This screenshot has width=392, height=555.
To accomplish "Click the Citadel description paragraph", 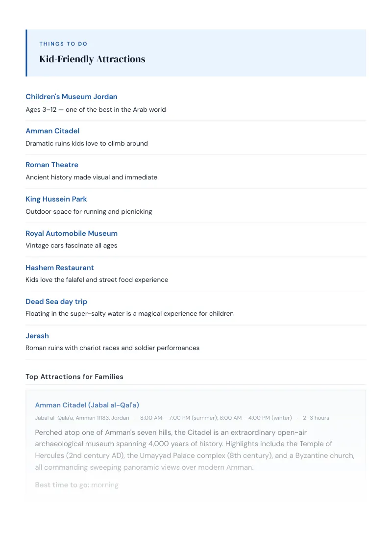I will (195, 450).
